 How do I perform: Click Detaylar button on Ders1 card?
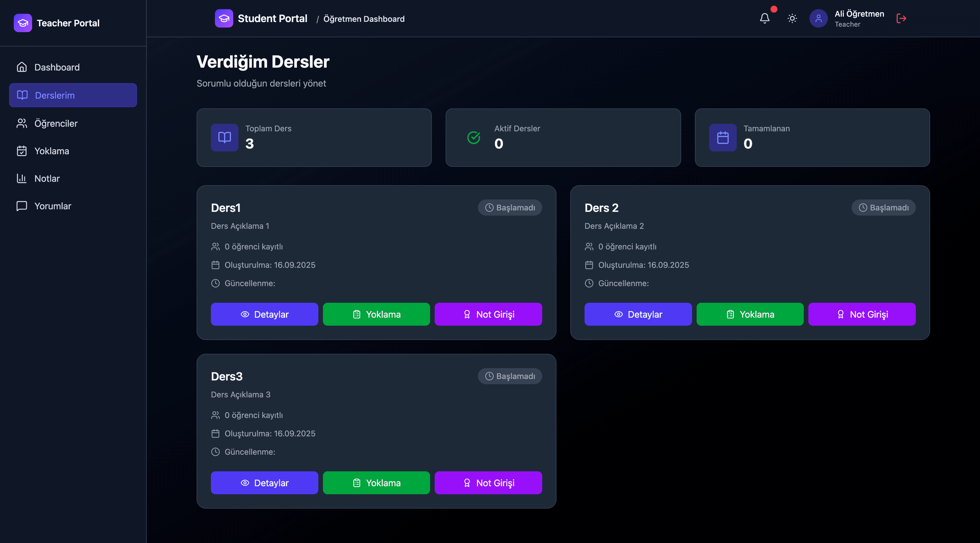pyautogui.click(x=264, y=314)
